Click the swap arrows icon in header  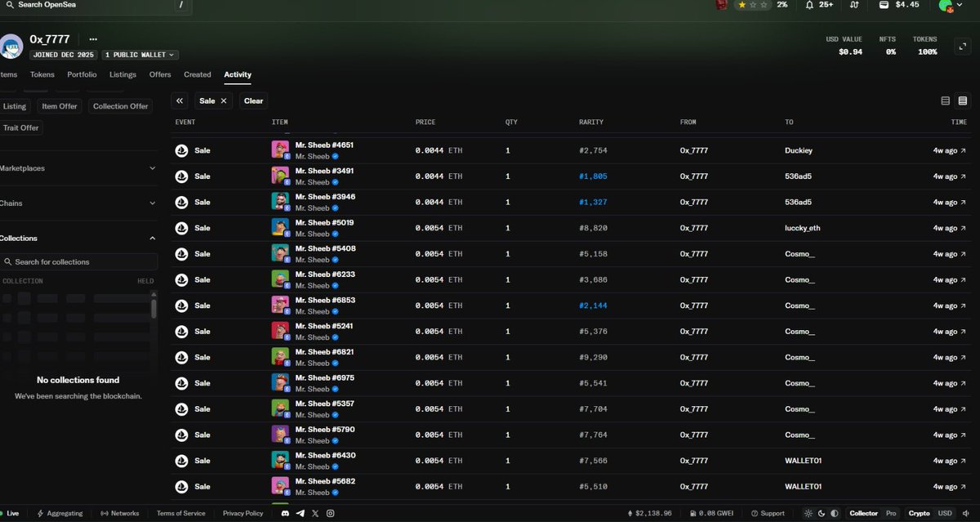(854, 5)
